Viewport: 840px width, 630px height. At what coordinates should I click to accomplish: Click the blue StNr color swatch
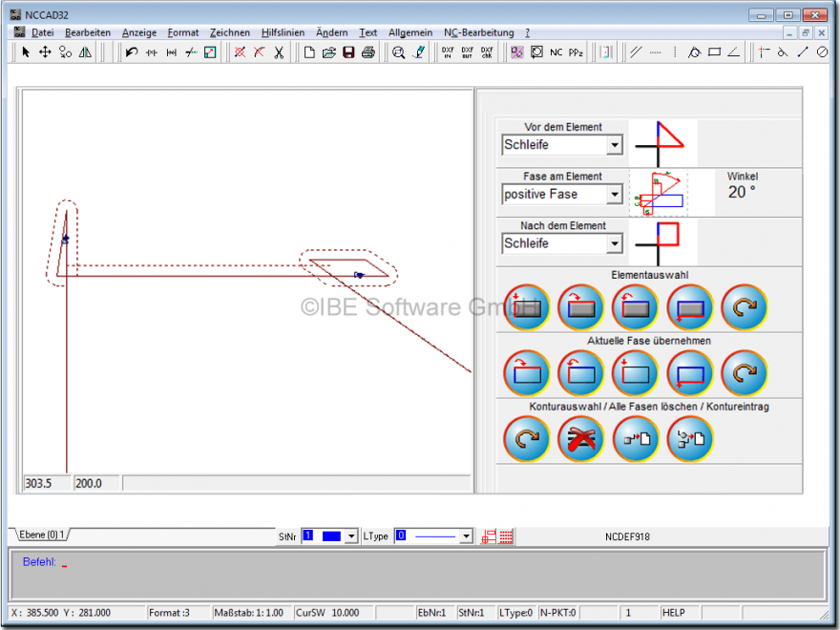[x=331, y=535]
